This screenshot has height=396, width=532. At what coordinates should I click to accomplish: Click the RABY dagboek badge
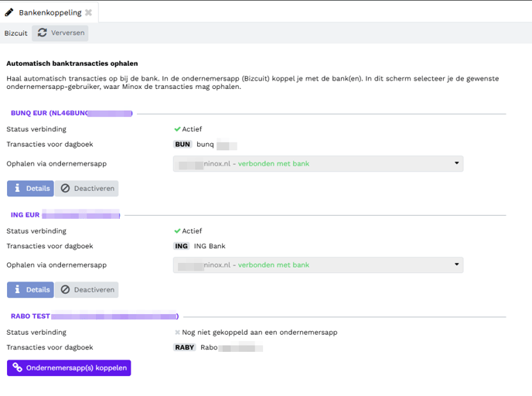tap(185, 347)
